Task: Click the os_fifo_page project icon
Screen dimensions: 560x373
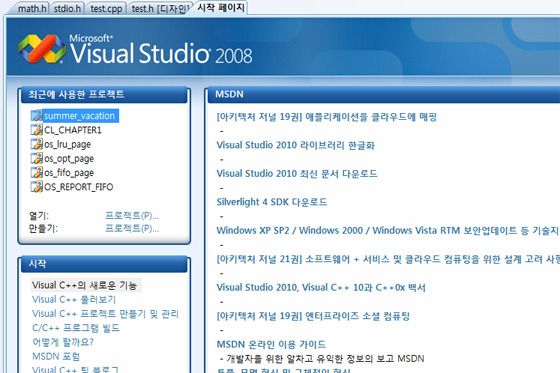Action: click(36, 173)
